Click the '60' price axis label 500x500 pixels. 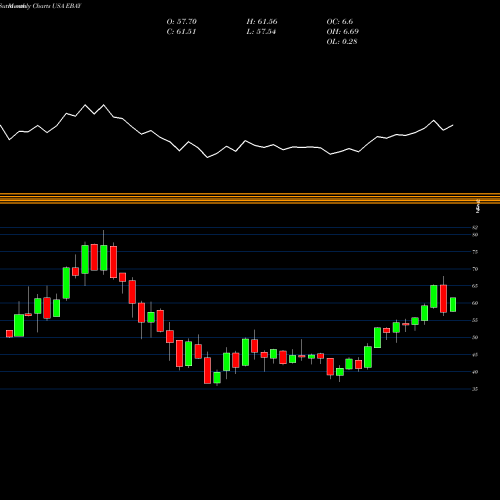point(475,303)
